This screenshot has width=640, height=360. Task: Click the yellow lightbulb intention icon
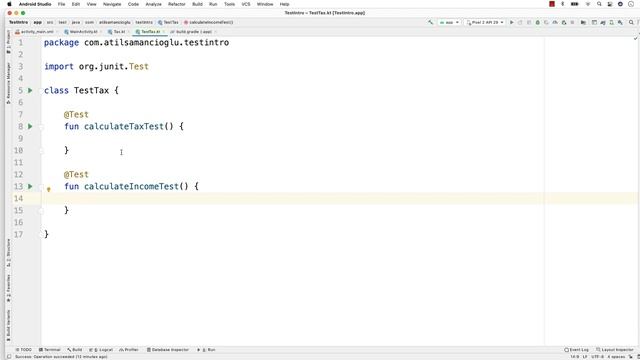pyautogui.click(x=49, y=189)
